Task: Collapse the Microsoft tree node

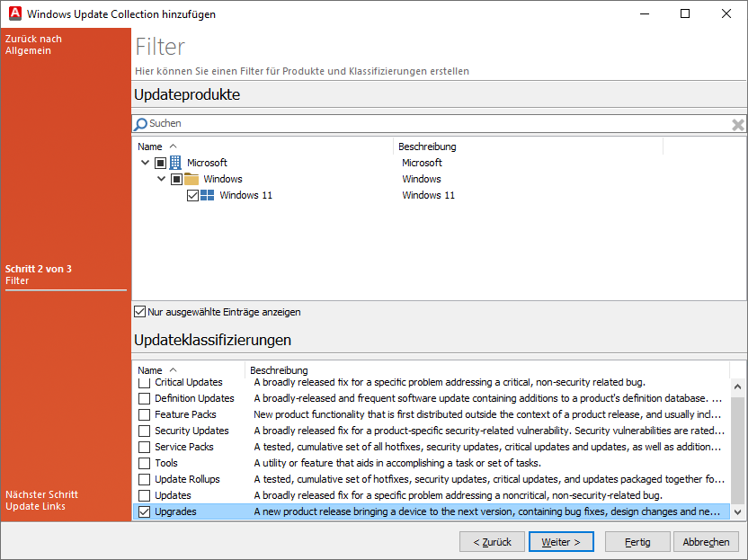Action: tap(146, 163)
